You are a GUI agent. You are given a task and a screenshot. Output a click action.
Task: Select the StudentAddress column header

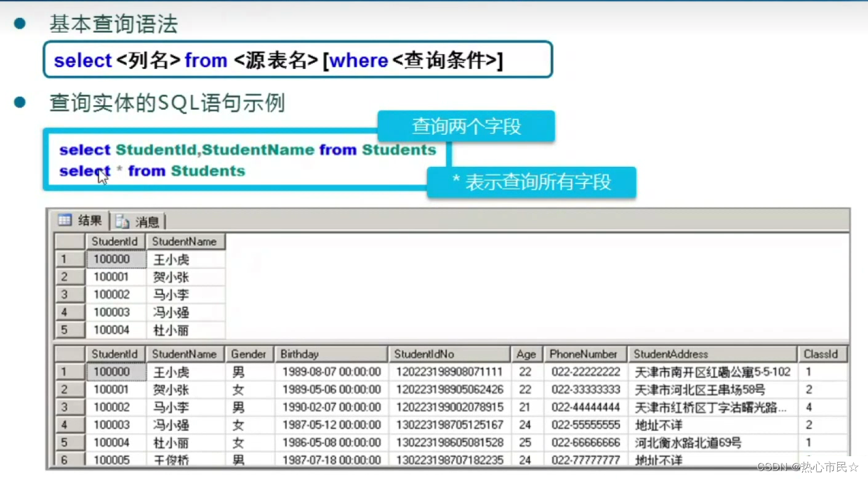click(712, 354)
